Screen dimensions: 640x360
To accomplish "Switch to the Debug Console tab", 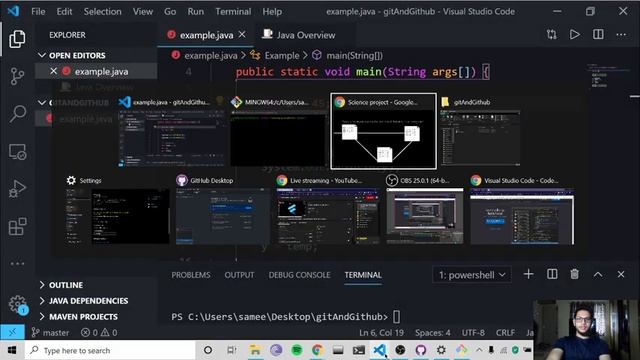I will 299,275.
